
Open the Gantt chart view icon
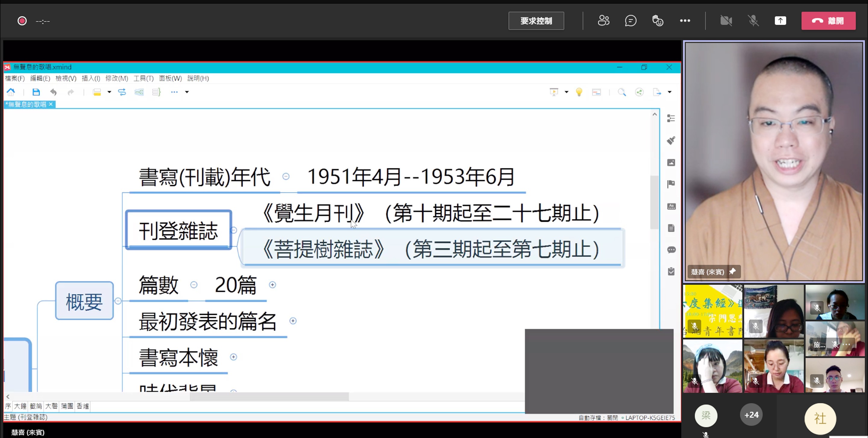pos(597,92)
